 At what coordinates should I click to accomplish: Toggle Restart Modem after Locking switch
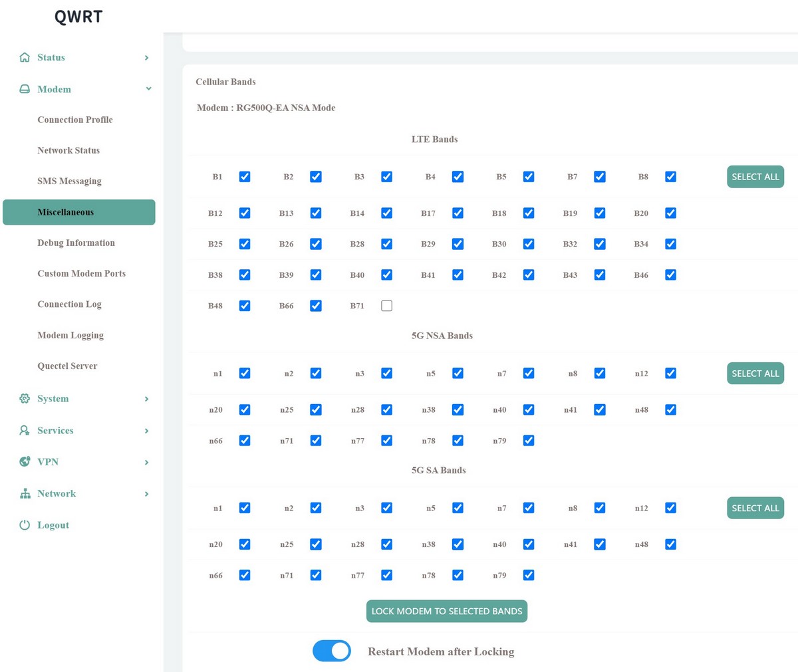pyautogui.click(x=332, y=651)
